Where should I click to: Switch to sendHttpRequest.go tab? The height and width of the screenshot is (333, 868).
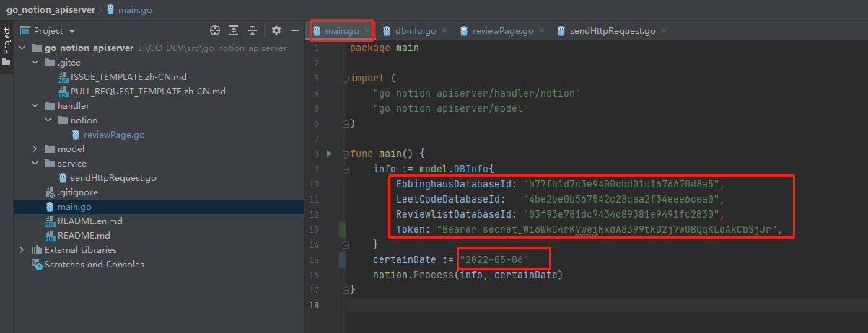612,31
